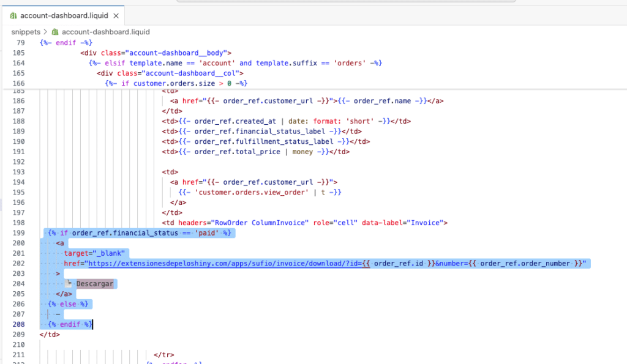Click the order_ref.total_price code line
Screen dimensions: 627x364
click(x=255, y=152)
